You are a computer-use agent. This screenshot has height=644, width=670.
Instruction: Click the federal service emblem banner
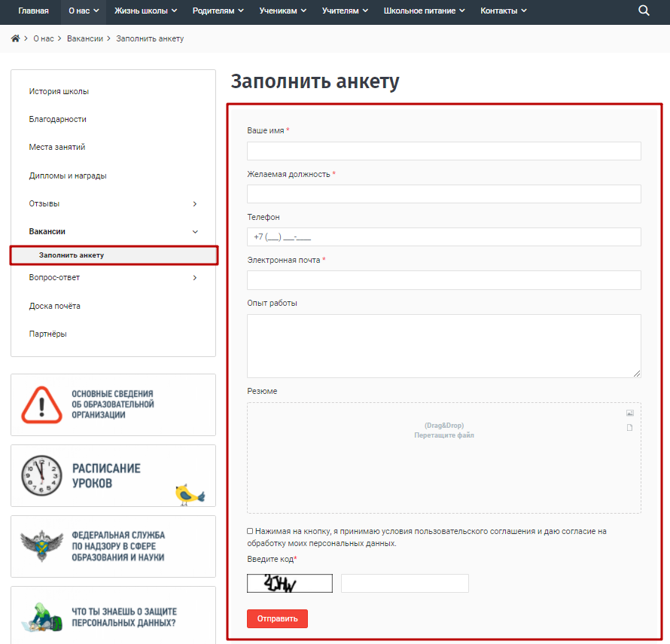pyautogui.click(x=113, y=546)
